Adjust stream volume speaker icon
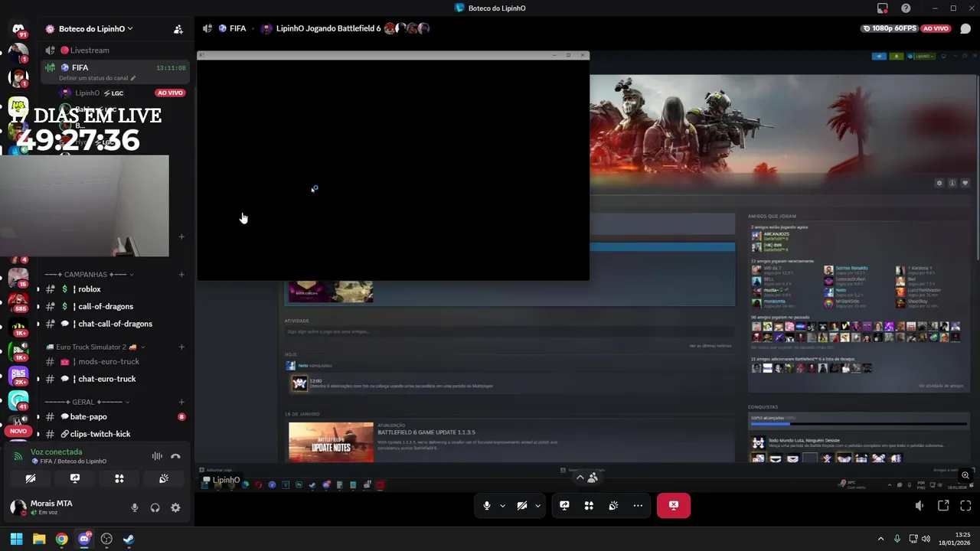 click(920, 505)
